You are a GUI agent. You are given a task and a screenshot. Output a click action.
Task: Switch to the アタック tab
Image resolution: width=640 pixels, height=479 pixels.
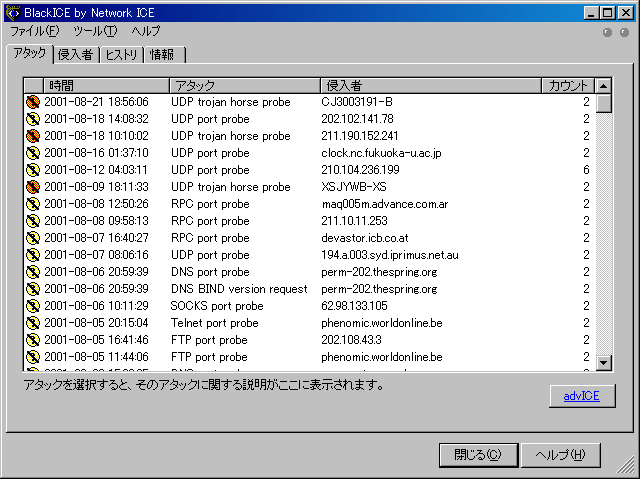(30, 53)
